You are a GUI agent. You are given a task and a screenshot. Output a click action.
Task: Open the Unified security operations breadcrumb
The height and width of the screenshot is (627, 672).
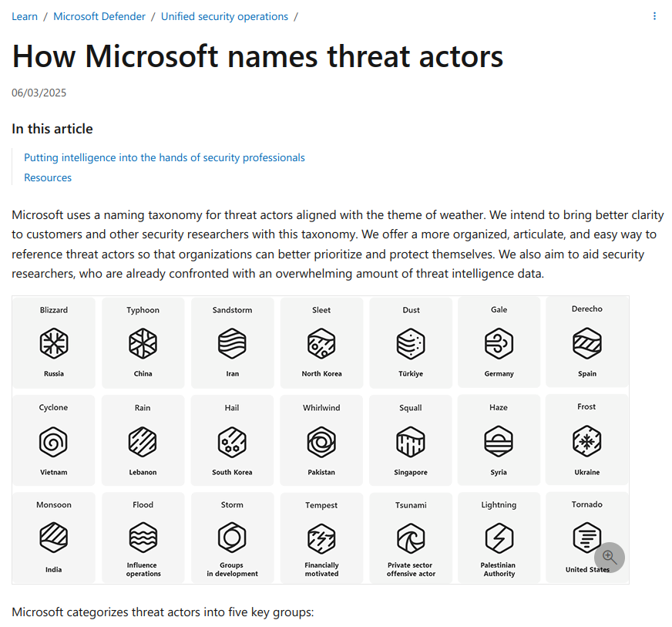[x=224, y=16]
